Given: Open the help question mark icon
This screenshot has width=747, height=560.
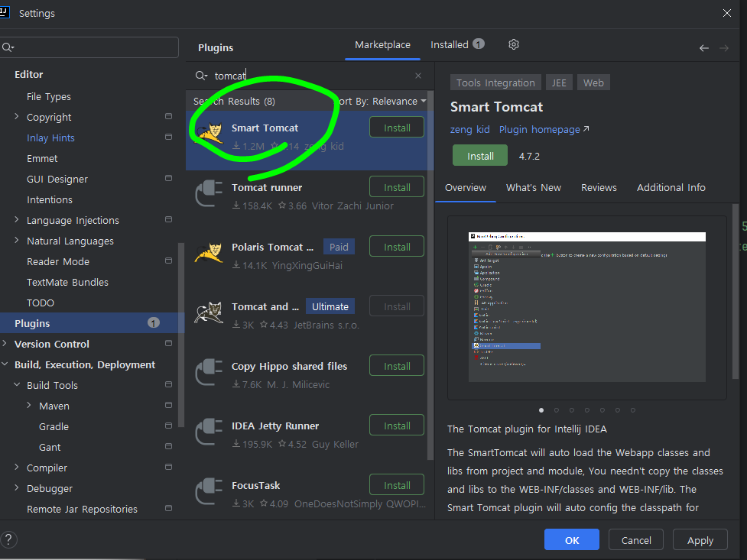Looking at the screenshot, I should pos(8,539).
